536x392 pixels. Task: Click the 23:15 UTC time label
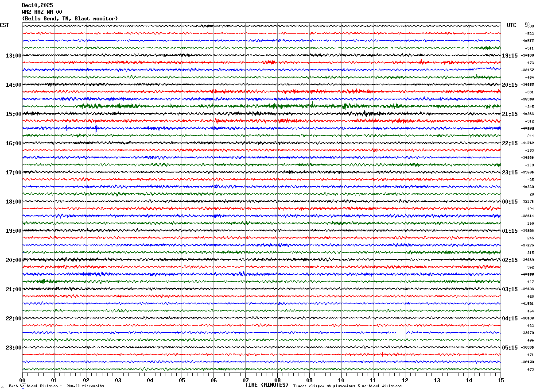(510, 173)
